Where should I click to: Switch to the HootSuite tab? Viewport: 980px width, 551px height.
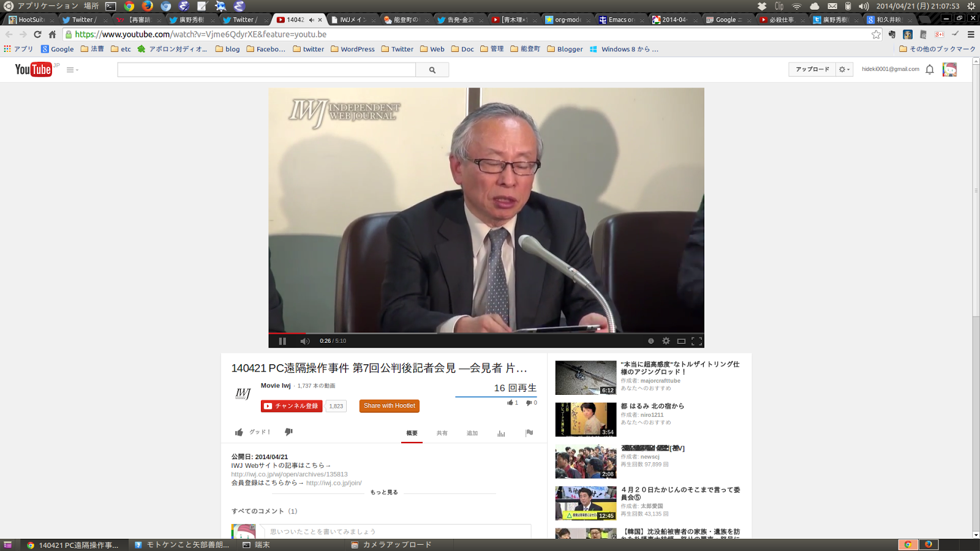click(29, 20)
